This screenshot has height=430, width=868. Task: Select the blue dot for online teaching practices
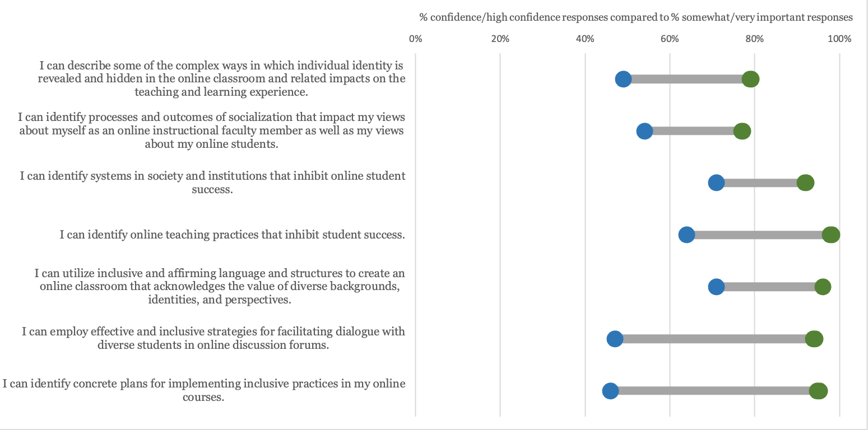686,235
